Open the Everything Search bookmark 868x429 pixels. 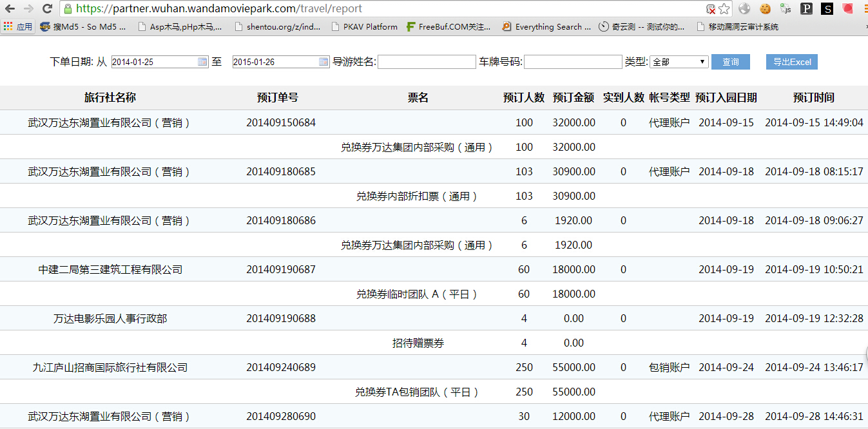pos(546,27)
